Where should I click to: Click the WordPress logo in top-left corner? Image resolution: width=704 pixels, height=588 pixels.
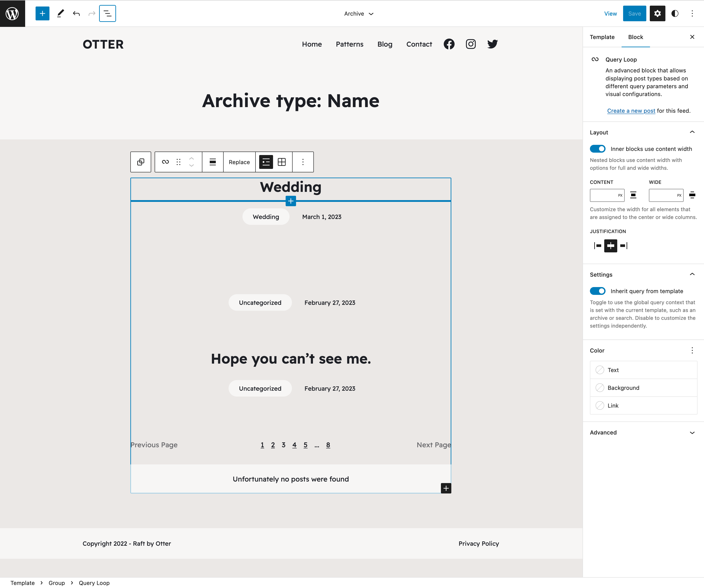pyautogui.click(x=12, y=13)
